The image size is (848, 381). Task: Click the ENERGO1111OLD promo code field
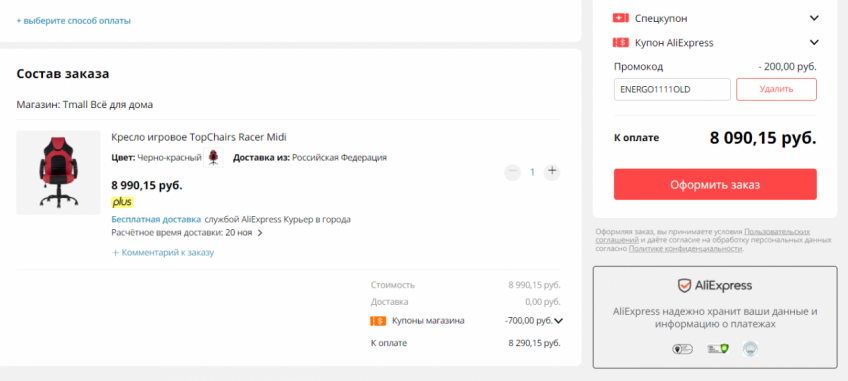[x=672, y=89]
